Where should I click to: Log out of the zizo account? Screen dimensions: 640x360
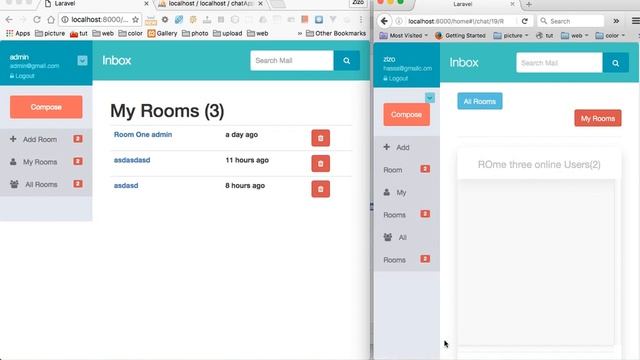tap(396, 78)
